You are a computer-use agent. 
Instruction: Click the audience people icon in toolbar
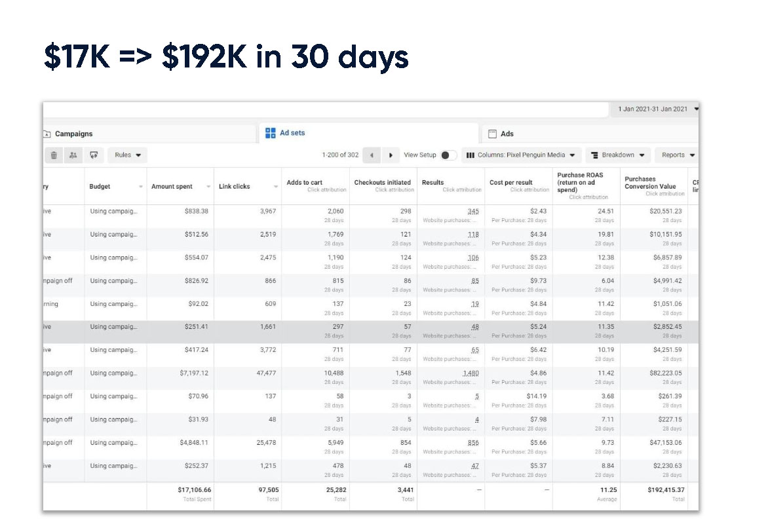(x=73, y=155)
